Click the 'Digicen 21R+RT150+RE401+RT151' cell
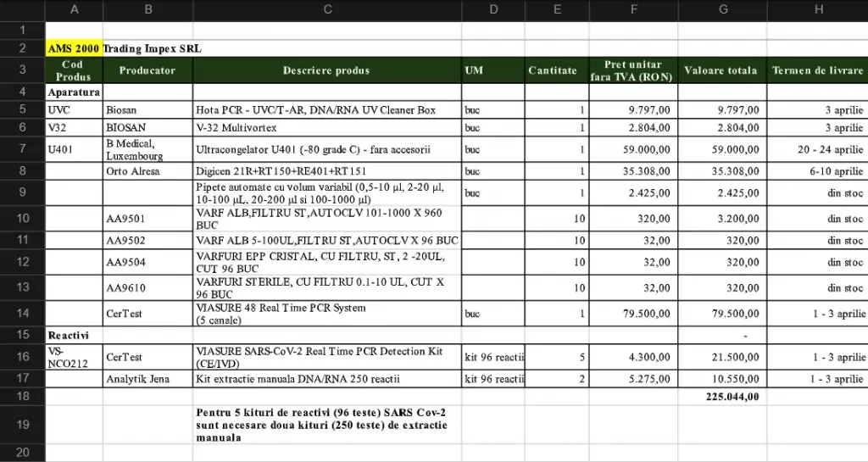 (x=327, y=171)
